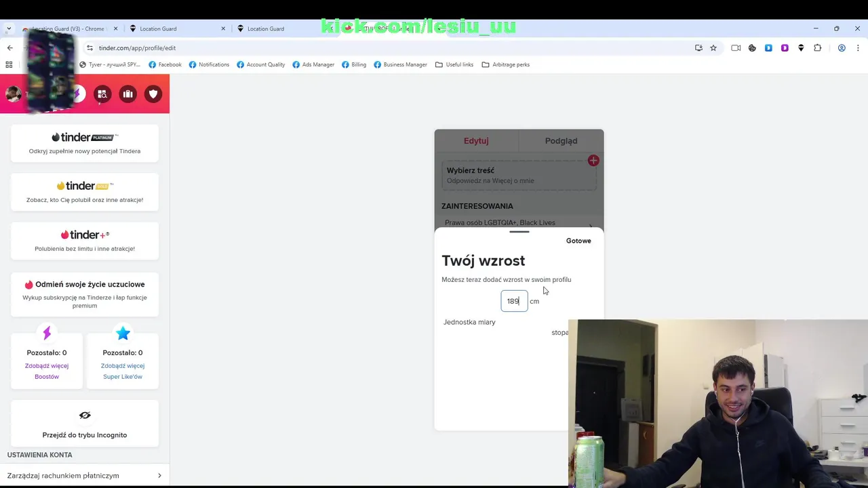Open the Extensions puzzle piece menu
Image resolution: width=868 pixels, height=488 pixels.
[x=817, y=48]
